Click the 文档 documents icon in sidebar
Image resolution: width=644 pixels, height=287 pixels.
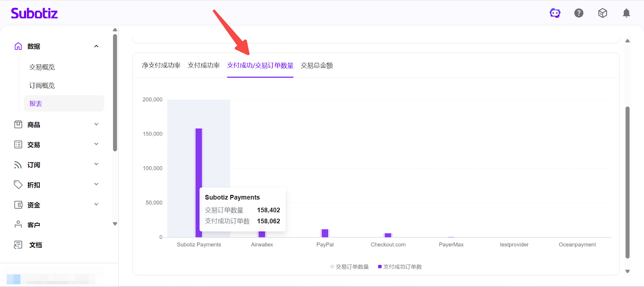point(18,245)
